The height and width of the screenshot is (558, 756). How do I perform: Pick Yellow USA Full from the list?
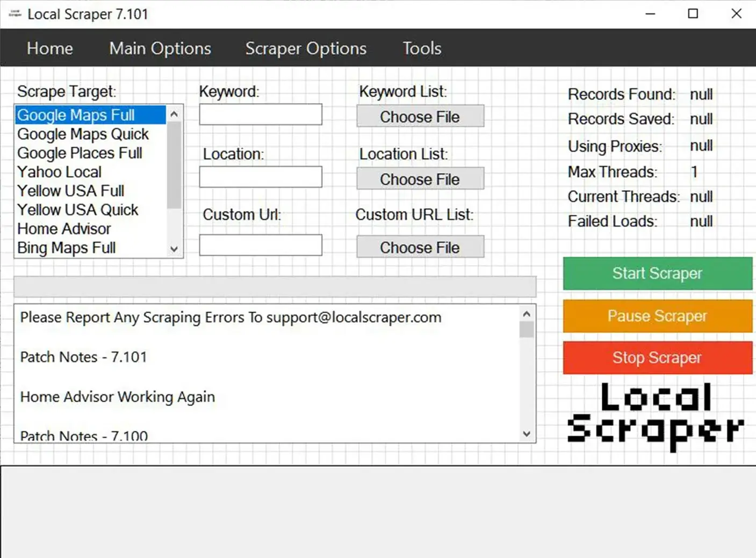[91, 191]
